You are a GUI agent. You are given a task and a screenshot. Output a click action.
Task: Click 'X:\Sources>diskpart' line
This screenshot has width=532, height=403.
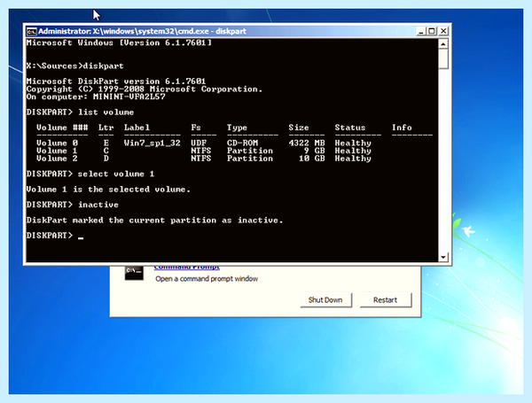[x=75, y=66]
